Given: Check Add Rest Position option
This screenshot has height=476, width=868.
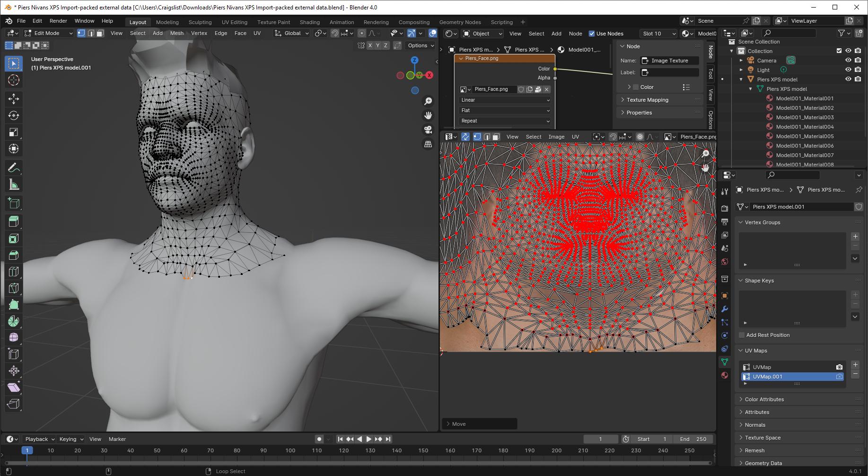Looking at the screenshot, I should tap(742, 335).
